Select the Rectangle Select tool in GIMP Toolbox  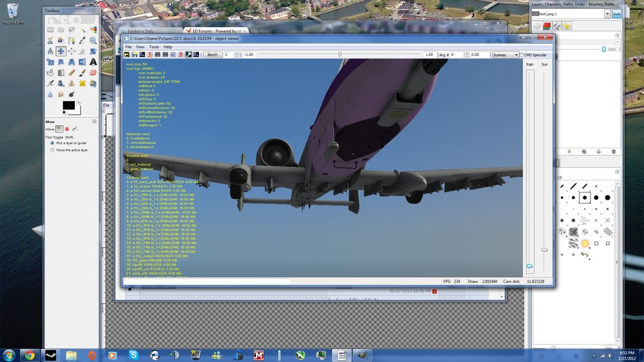[50, 30]
